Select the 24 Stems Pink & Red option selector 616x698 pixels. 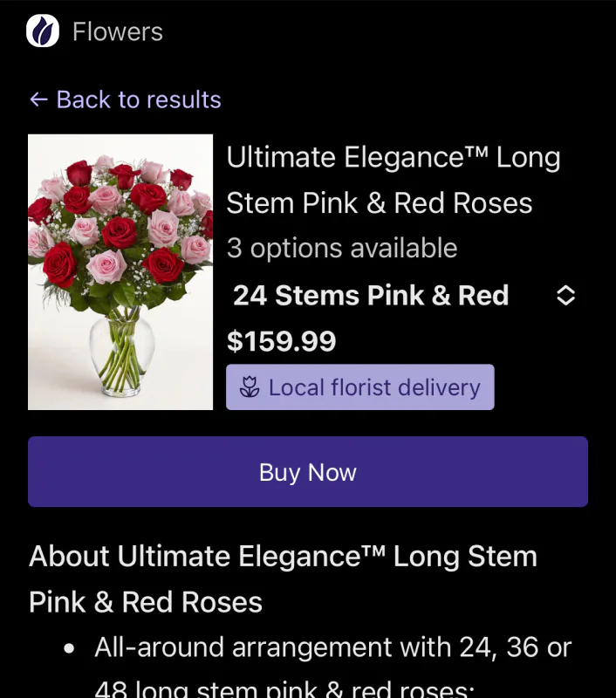tap(370, 296)
